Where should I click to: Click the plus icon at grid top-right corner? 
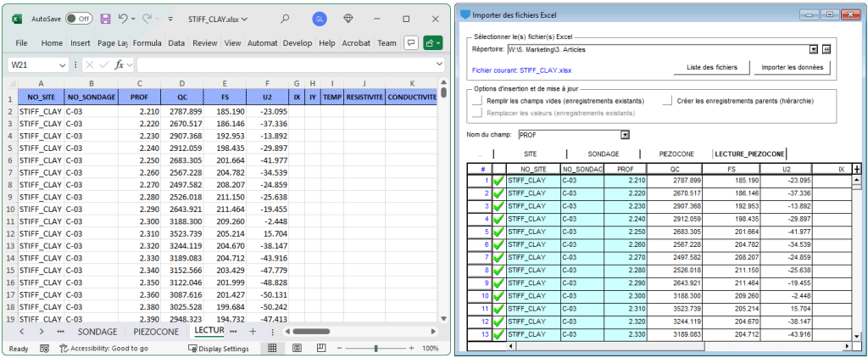tap(857, 169)
